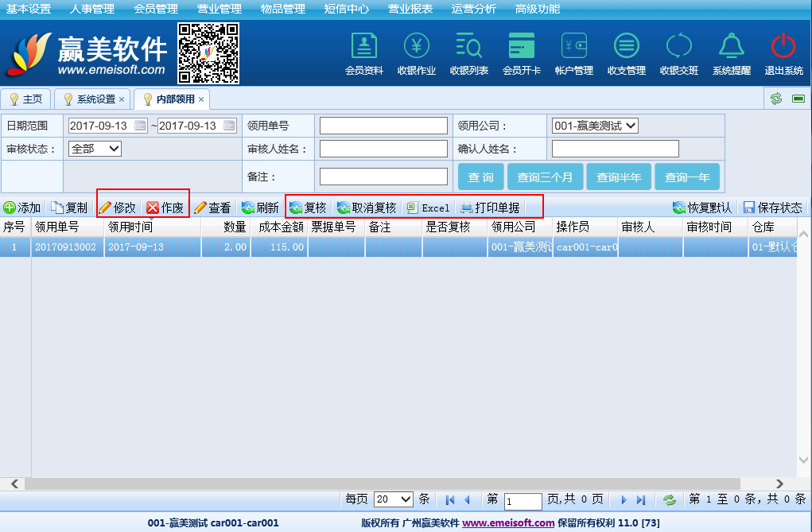
Task: Click the 领用单号 input field
Action: pyautogui.click(x=383, y=126)
